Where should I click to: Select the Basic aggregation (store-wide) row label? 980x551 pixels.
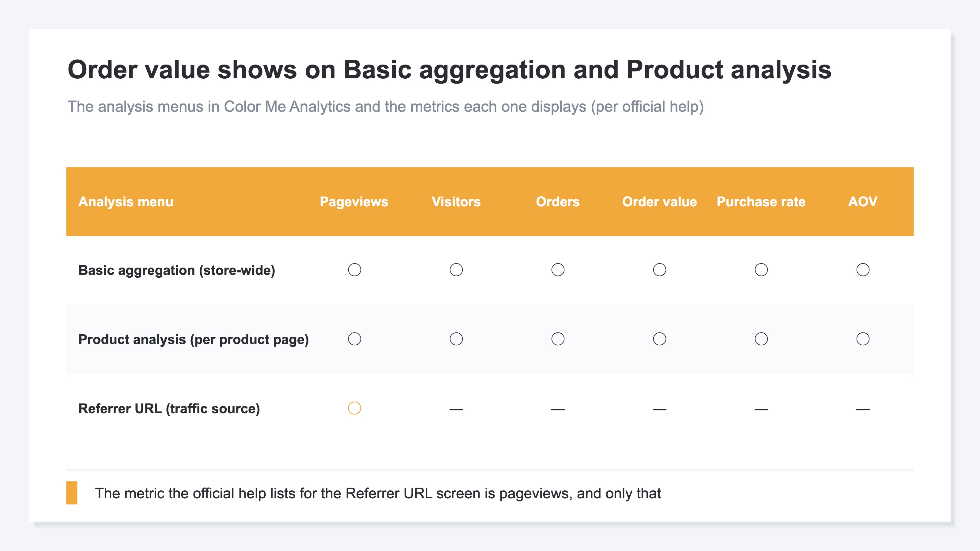pyautogui.click(x=176, y=270)
